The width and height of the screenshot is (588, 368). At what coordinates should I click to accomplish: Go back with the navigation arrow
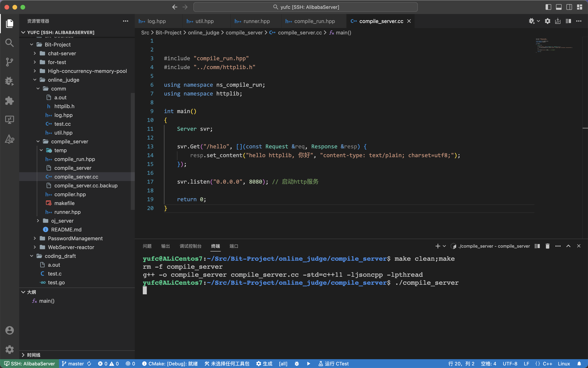click(x=175, y=7)
